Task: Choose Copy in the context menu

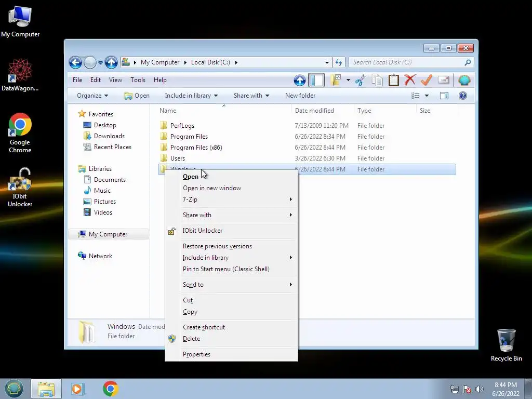Action: (231, 312)
